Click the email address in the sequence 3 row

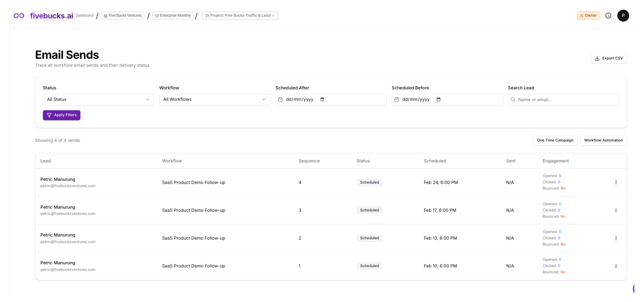coord(68,214)
